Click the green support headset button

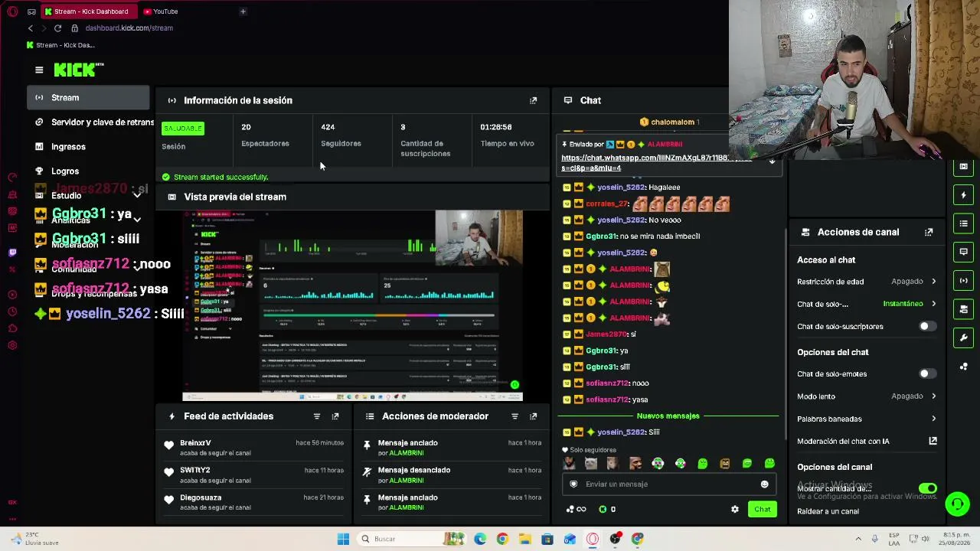coord(957,504)
